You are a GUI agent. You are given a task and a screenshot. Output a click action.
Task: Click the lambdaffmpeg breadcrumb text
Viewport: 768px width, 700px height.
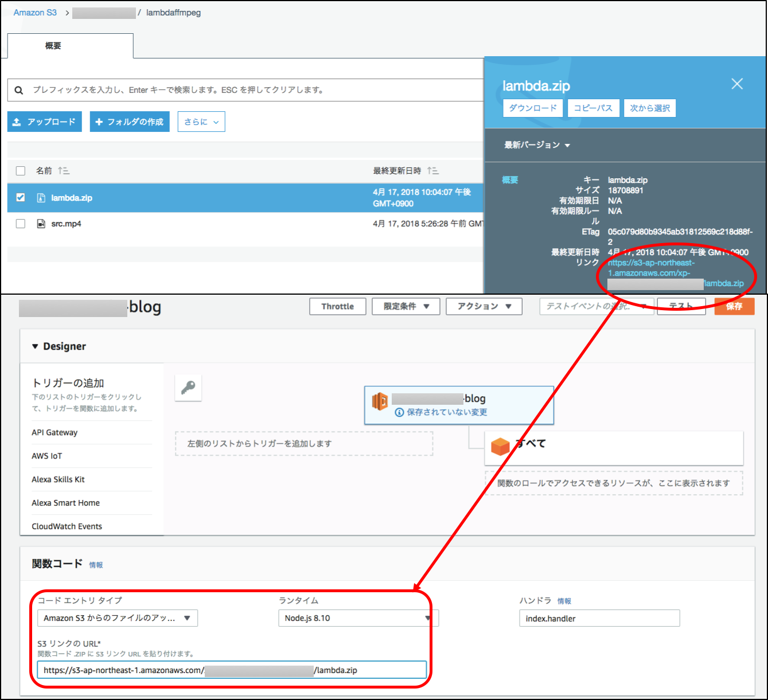tap(173, 13)
